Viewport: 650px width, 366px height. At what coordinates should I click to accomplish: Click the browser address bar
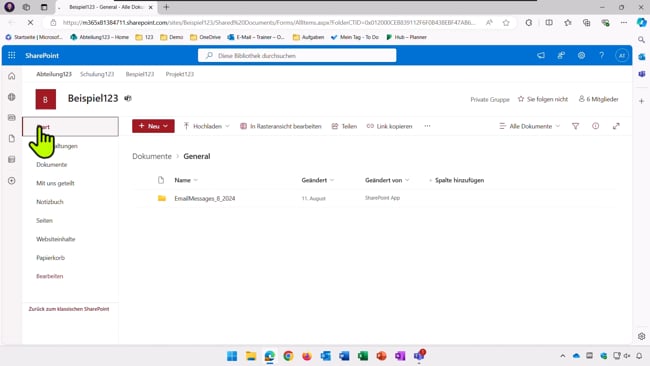(269, 23)
